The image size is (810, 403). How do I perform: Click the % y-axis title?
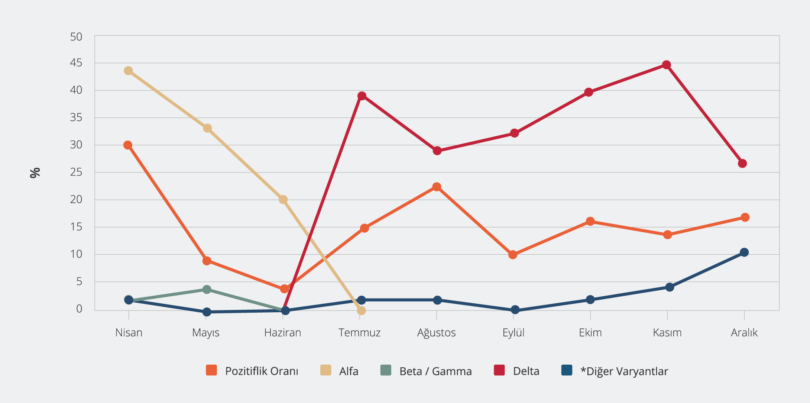click(x=36, y=172)
